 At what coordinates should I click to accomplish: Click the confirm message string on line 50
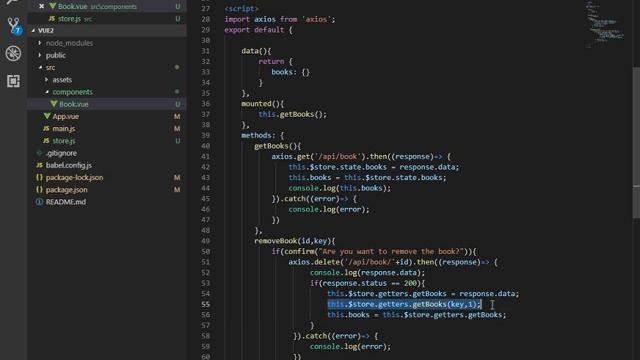390,251
